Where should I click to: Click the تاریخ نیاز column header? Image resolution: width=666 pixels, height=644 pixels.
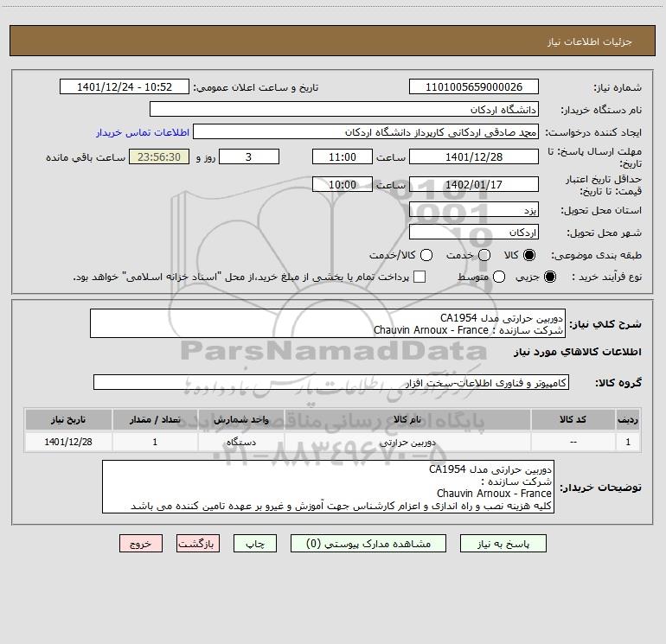click(x=68, y=419)
